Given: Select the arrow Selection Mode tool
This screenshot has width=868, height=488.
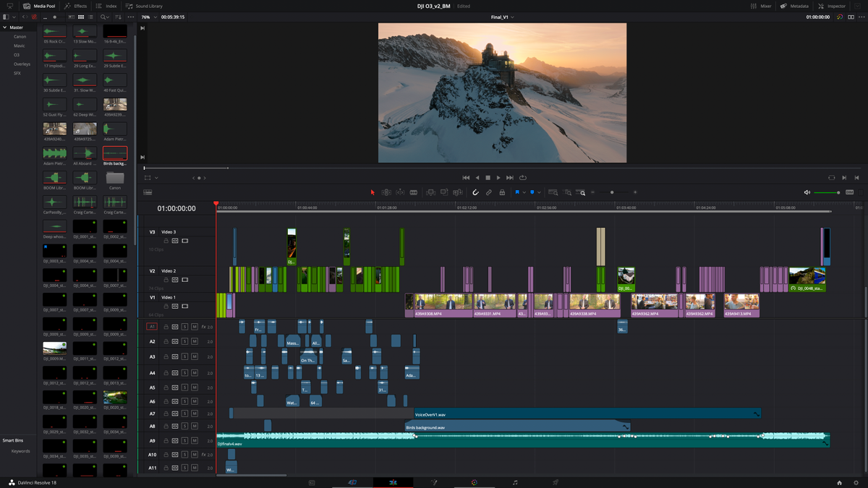Looking at the screenshot, I should 373,192.
